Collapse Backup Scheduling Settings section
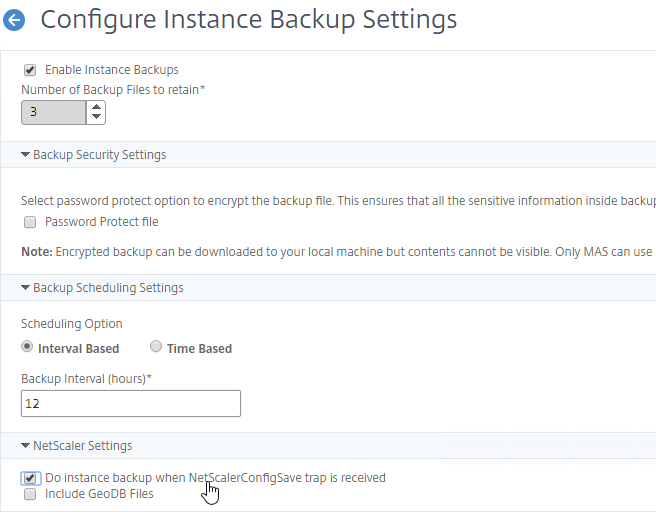The image size is (656, 512). pyautogui.click(x=25, y=288)
